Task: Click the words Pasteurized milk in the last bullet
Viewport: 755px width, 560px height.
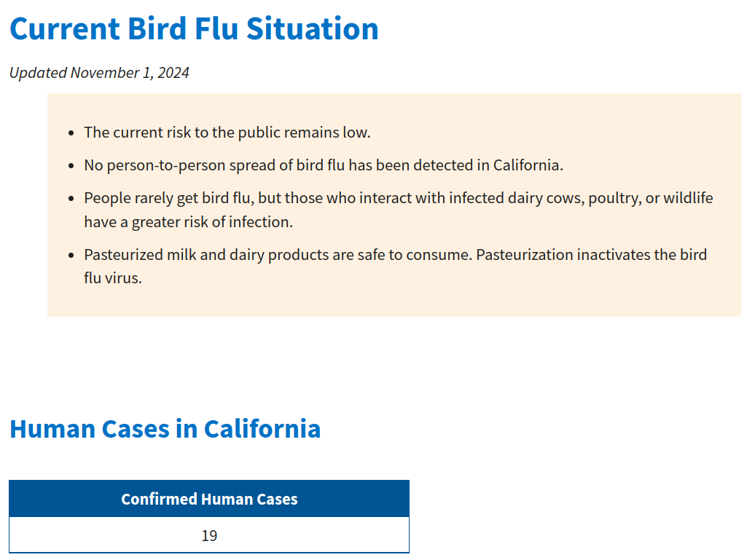Action: coord(140,254)
